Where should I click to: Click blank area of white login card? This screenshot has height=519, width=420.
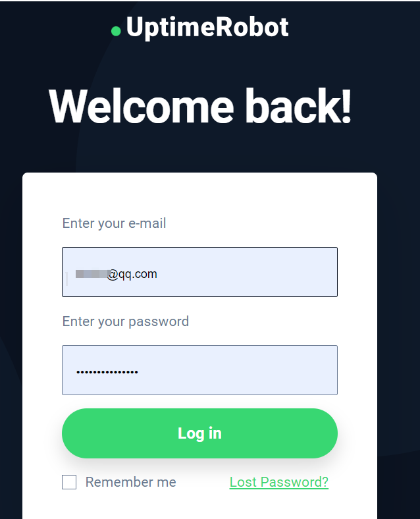(x=199, y=196)
